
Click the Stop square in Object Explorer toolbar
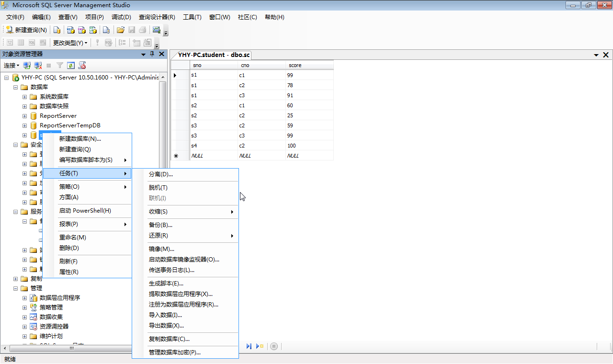coord(49,66)
